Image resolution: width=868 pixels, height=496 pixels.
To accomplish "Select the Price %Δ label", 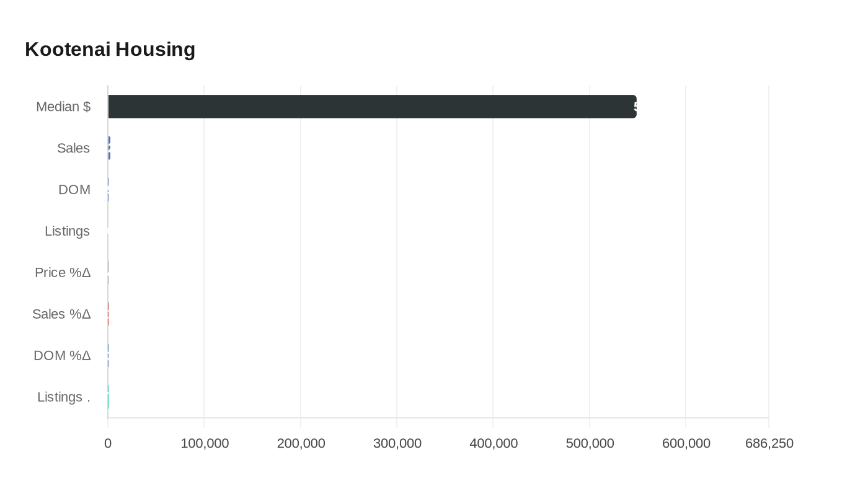I will tap(63, 273).
